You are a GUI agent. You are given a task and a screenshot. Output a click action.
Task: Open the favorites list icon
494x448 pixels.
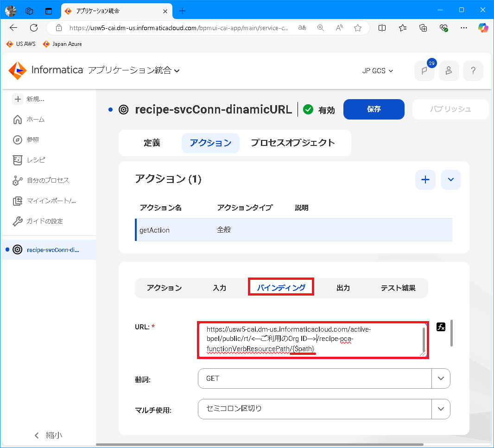click(402, 28)
